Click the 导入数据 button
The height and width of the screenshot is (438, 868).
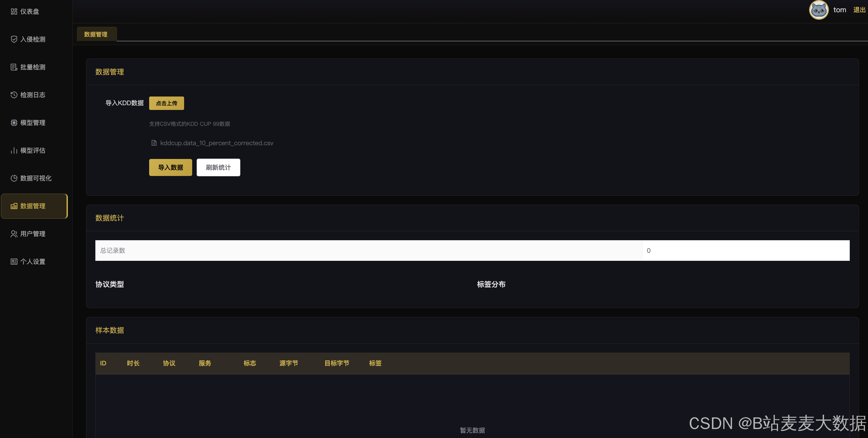click(x=170, y=167)
